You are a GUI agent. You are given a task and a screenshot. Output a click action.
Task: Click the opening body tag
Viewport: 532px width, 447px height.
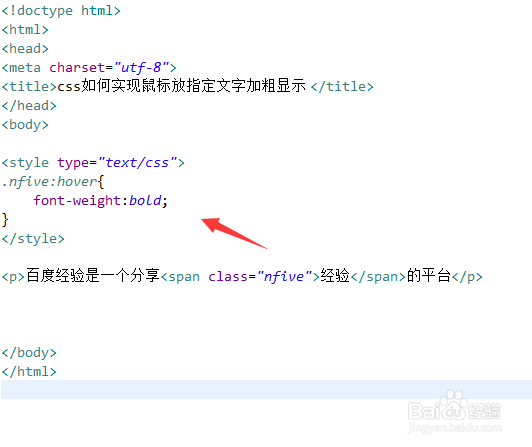coord(25,125)
